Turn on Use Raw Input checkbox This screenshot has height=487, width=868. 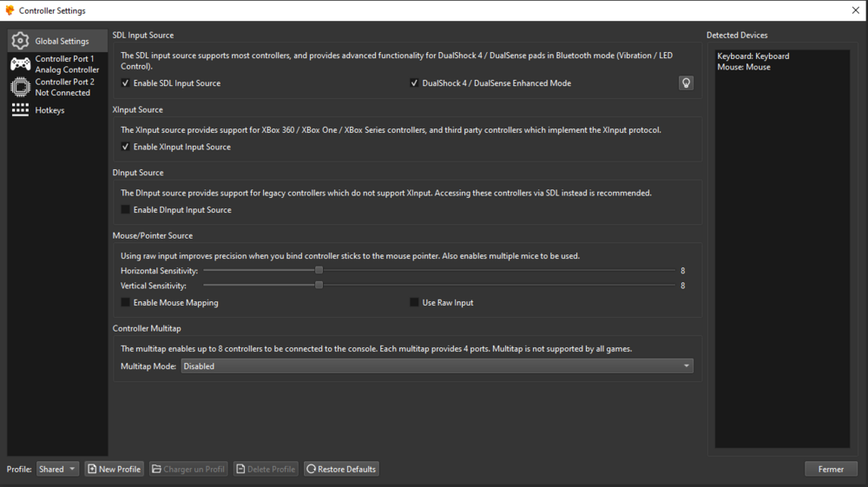(x=415, y=303)
